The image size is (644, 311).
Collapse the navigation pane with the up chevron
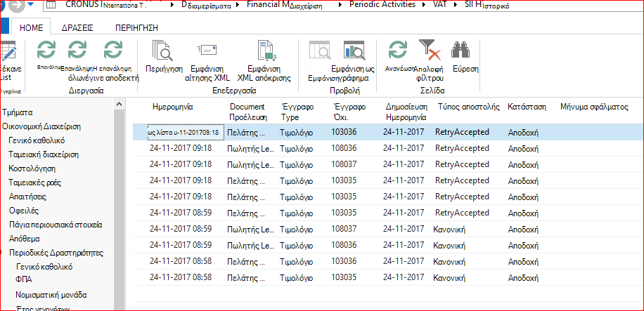point(120,105)
